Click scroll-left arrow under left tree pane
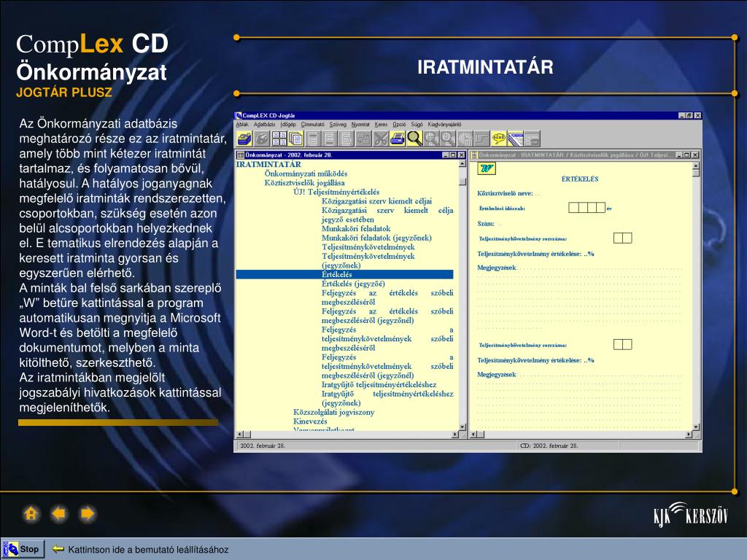This screenshot has width=747, height=560. click(239, 435)
